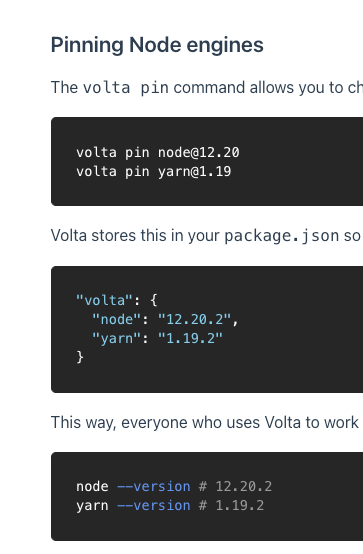Click paragraph starting 'This way, everyone'

click(x=207, y=423)
